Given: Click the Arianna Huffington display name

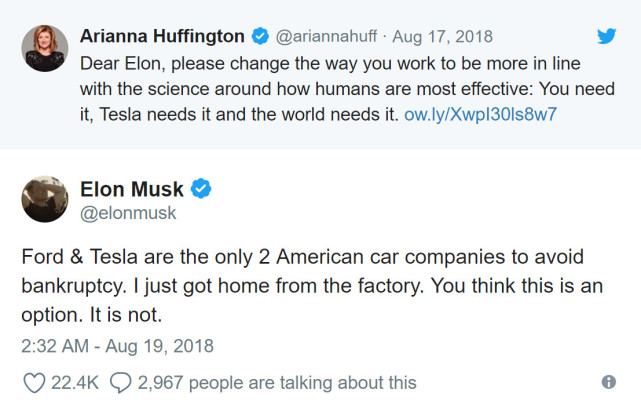Looking at the screenshot, I should pyautogui.click(x=162, y=37).
